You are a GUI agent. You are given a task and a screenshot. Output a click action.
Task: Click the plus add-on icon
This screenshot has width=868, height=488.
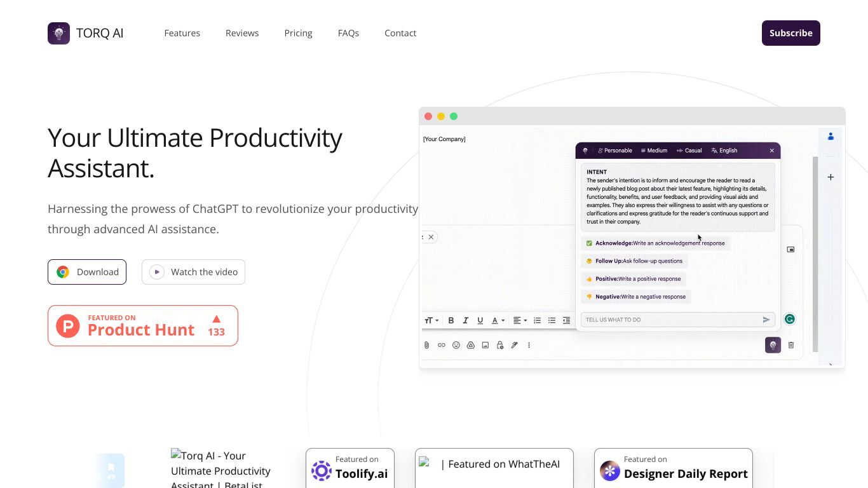pyautogui.click(x=831, y=177)
